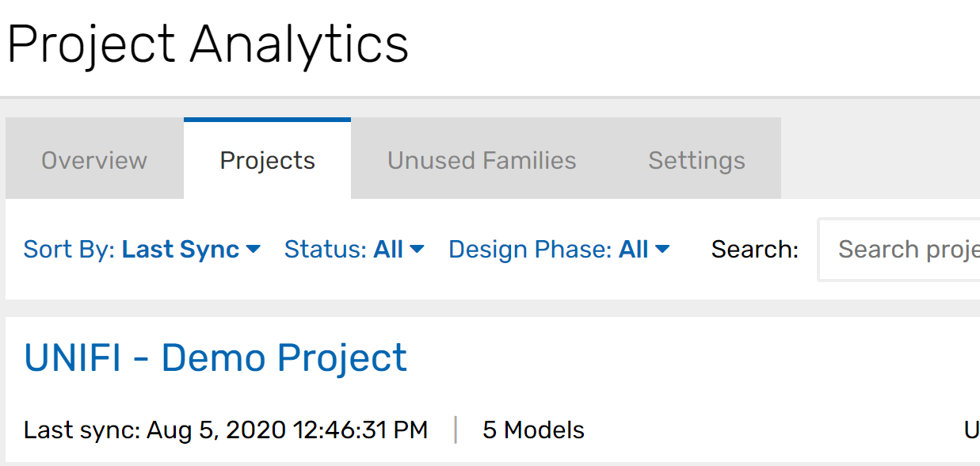Open the UNIFI - Demo Project link
The image size is (980, 466).
pyautogui.click(x=215, y=358)
